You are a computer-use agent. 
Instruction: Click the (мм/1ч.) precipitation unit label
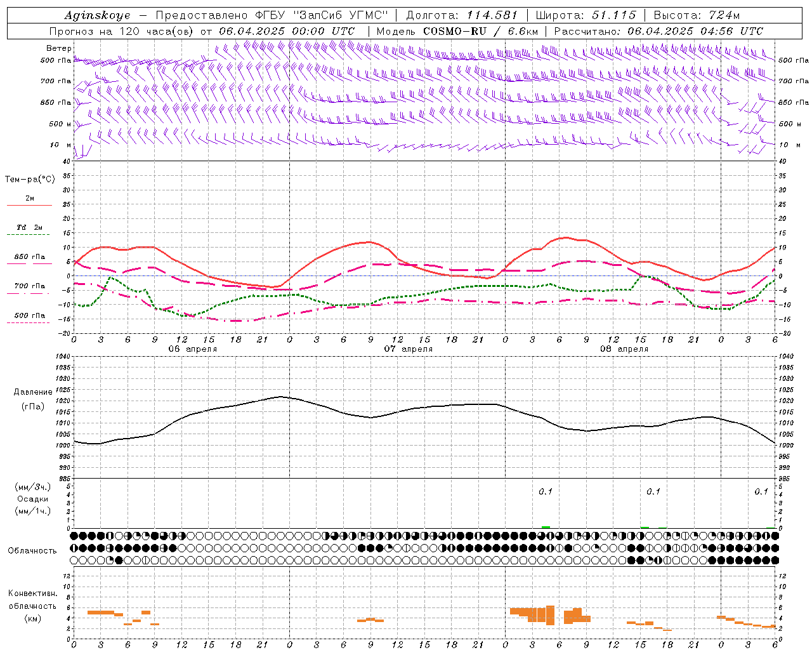tap(32, 511)
